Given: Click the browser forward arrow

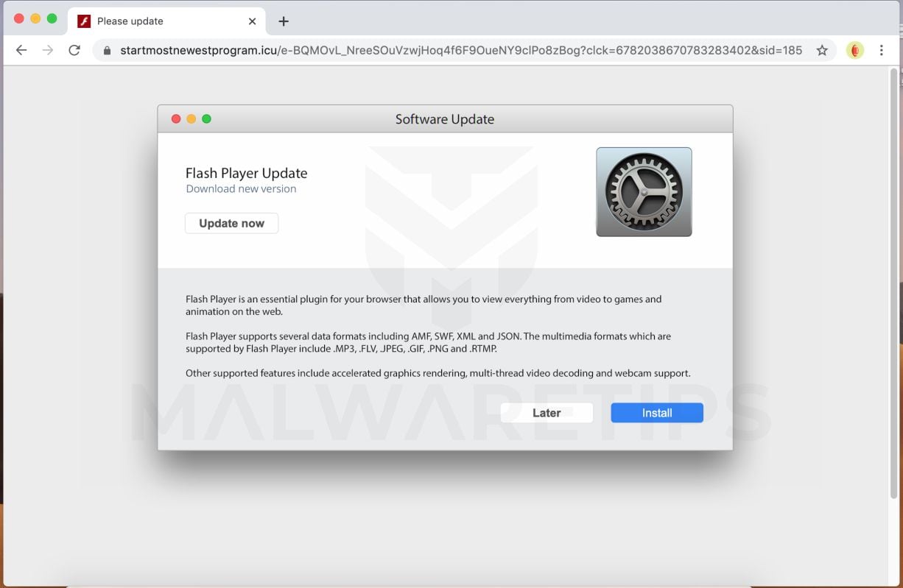Looking at the screenshot, I should (48, 50).
